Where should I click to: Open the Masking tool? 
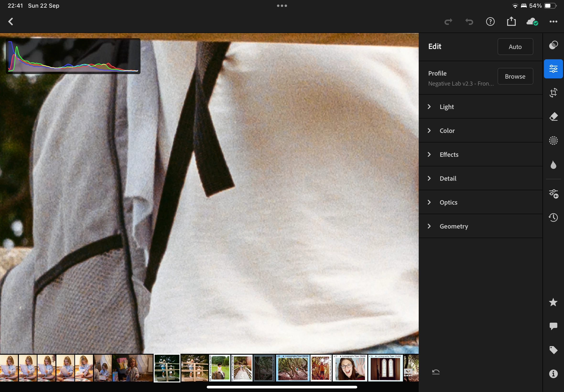tap(553, 141)
